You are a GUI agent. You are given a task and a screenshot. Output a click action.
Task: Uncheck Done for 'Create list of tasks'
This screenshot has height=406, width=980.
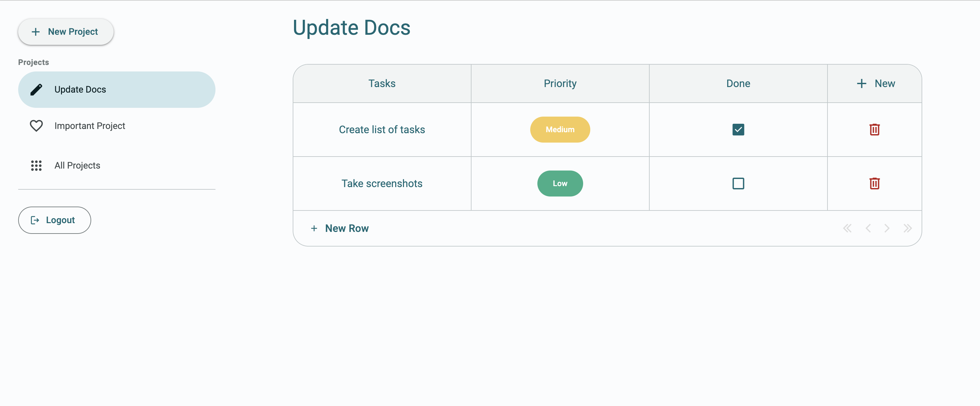(738, 130)
